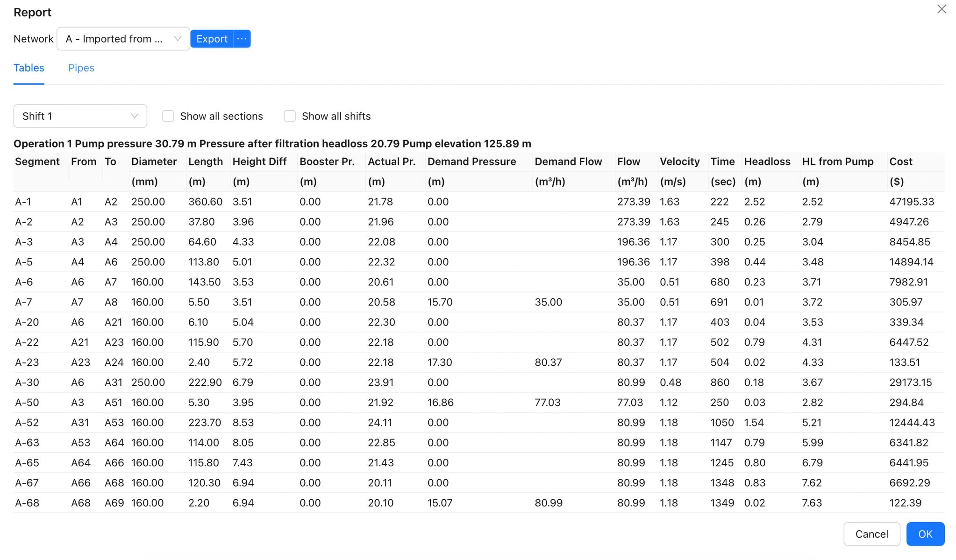
Task: Open the Export more options ellipsis button
Action: click(x=242, y=39)
